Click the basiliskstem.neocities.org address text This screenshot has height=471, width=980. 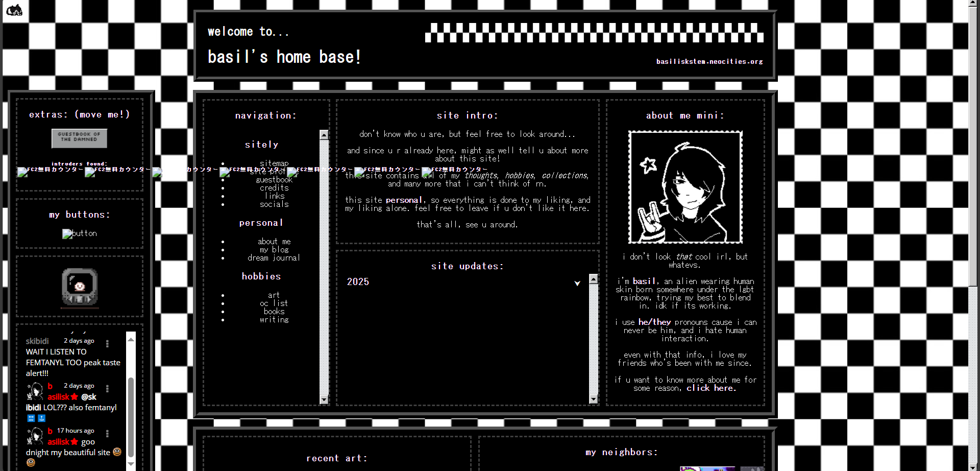pos(709,61)
